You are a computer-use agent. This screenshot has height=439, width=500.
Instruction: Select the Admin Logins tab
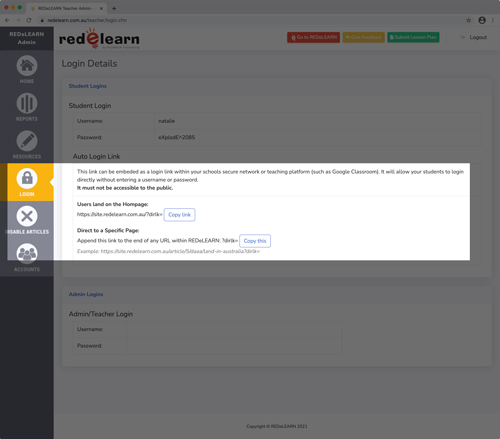tap(86, 294)
